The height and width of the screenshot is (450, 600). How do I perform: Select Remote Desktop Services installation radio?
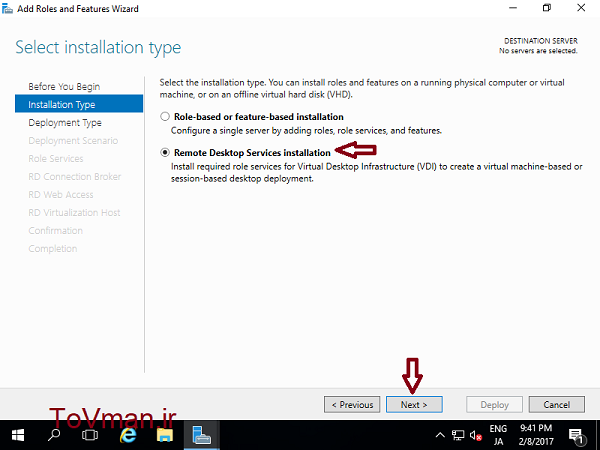(165, 152)
